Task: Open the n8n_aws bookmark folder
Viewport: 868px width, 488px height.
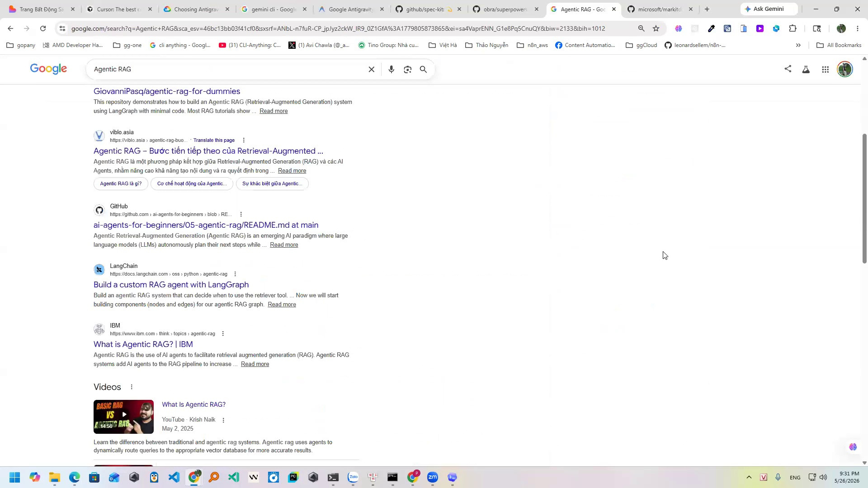Action: (x=532, y=45)
